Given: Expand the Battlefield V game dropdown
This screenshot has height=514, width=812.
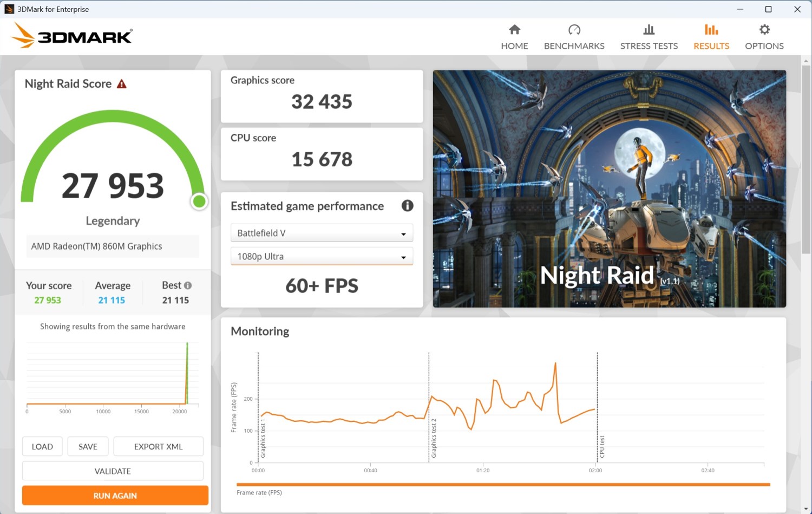Looking at the screenshot, I should pos(322,233).
